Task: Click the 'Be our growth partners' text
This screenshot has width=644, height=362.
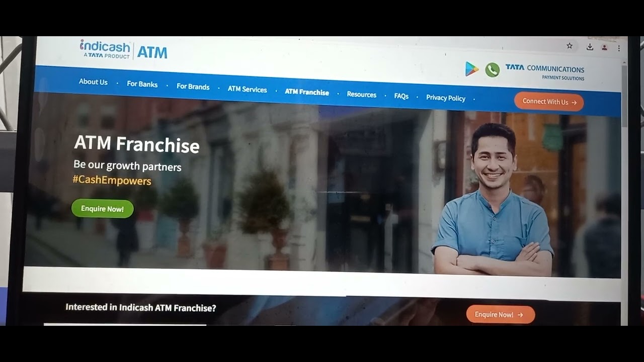Action: tap(127, 165)
